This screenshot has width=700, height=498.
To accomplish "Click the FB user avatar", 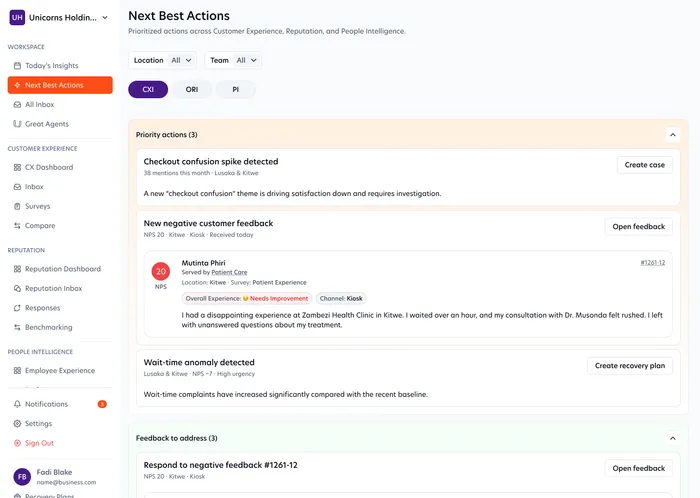I will click(x=22, y=477).
